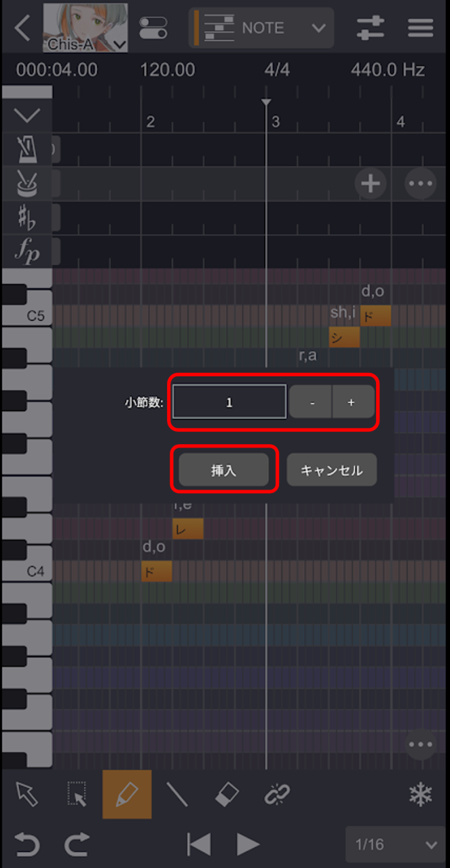The width and height of the screenshot is (450, 868).
Task: Dismiss dialog with キャンセル button
Action: [x=331, y=470]
